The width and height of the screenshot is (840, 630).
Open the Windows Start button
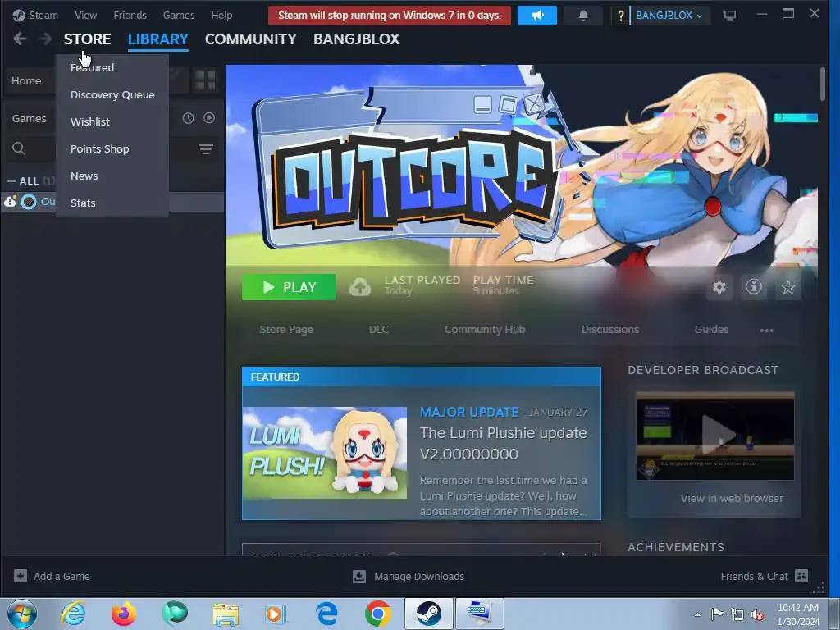pos(22,614)
